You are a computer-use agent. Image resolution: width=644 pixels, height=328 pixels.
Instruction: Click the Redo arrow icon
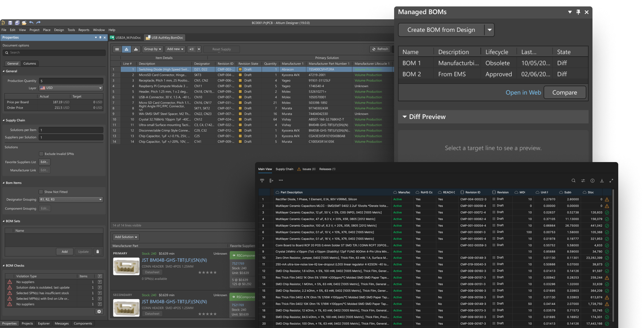point(38,23)
